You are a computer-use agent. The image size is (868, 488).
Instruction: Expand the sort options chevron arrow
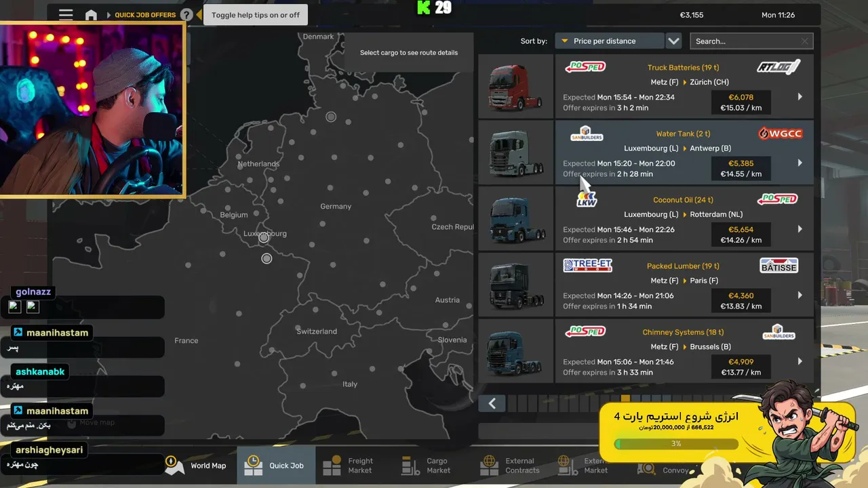673,41
